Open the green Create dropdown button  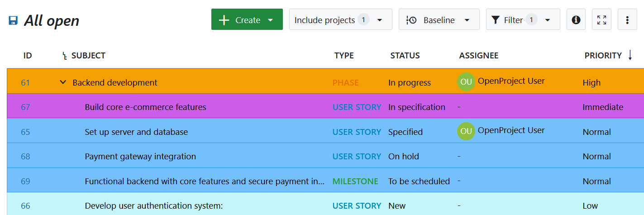coord(247,20)
